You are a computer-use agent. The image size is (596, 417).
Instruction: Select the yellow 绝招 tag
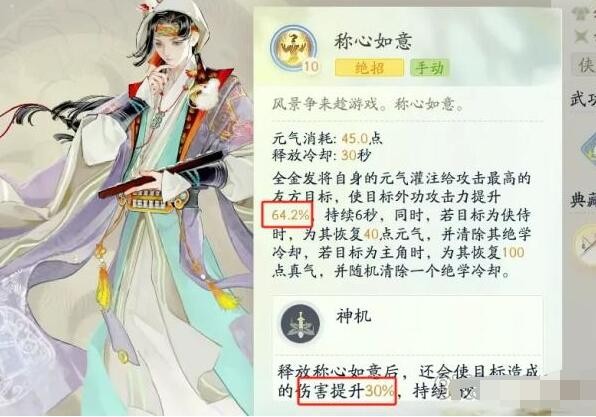pos(369,68)
